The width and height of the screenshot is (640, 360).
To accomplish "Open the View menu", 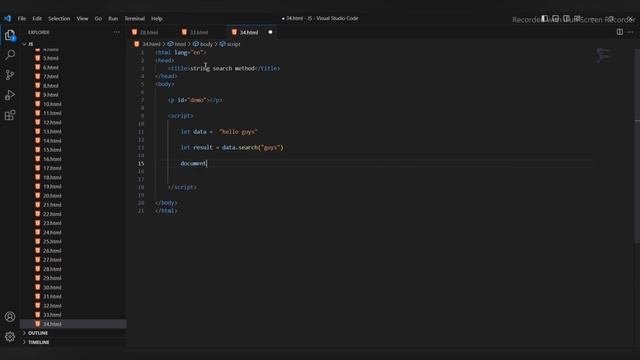I will point(82,18).
